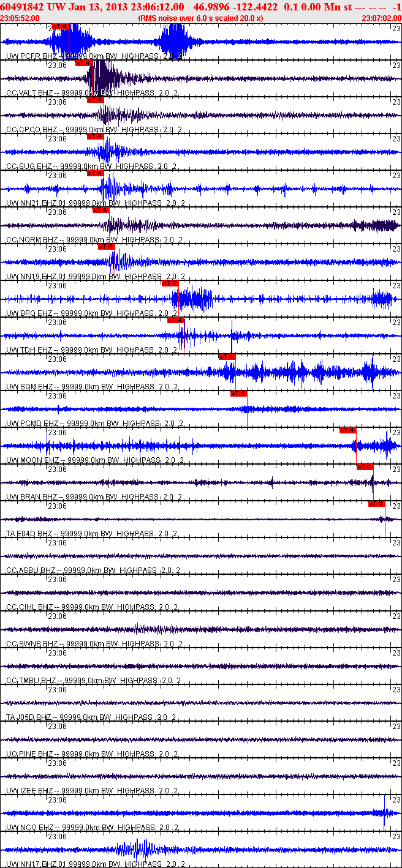Select the red pick flag on NORM trace

tap(100, 210)
